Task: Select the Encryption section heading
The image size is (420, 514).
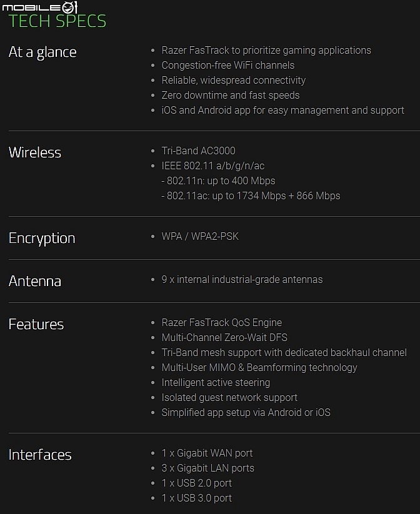Action: pyautogui.click(x=42, y=239)
